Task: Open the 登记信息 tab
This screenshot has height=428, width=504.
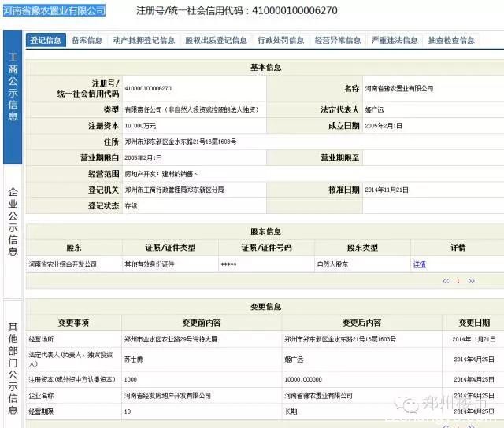Action: [x=46, y=40]
